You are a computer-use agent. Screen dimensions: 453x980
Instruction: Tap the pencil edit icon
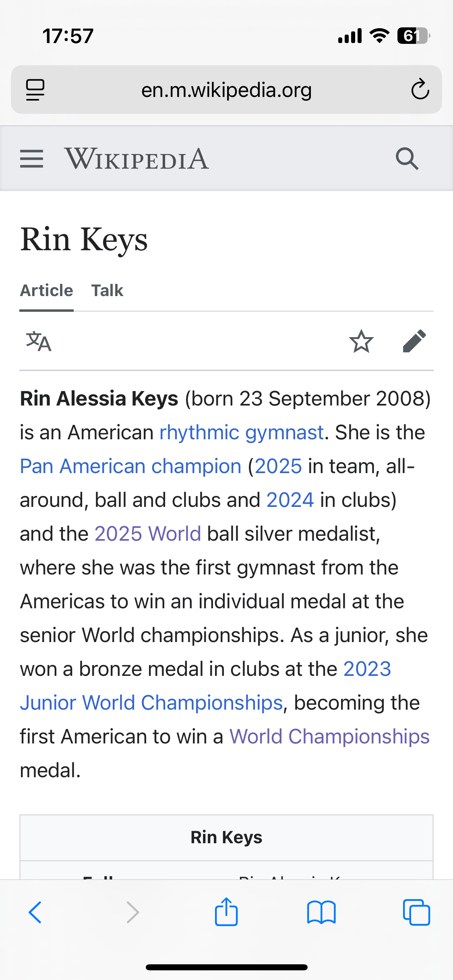[414, 341]
